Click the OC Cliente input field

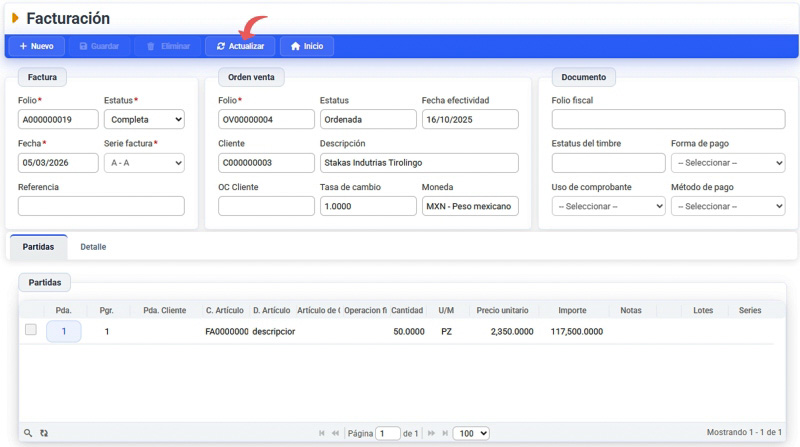click(266, 206)
